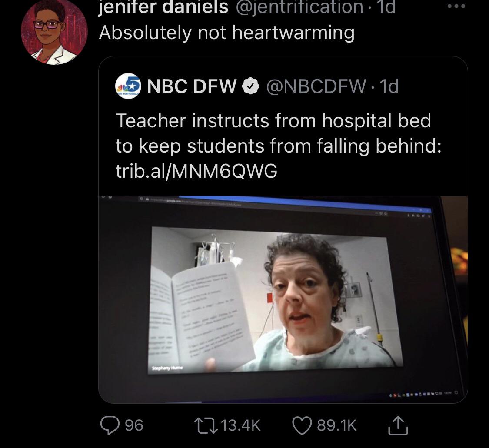Like the tweet with the heart icon
Image resolution: width=489 pixels, height=448 pixels.
tap(302, 425)
